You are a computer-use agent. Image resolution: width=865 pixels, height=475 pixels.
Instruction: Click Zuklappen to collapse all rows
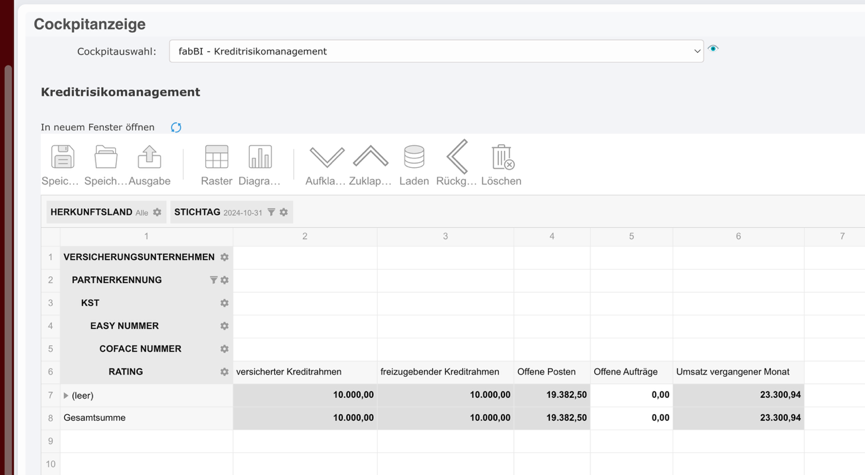click(x=370, y=157)
